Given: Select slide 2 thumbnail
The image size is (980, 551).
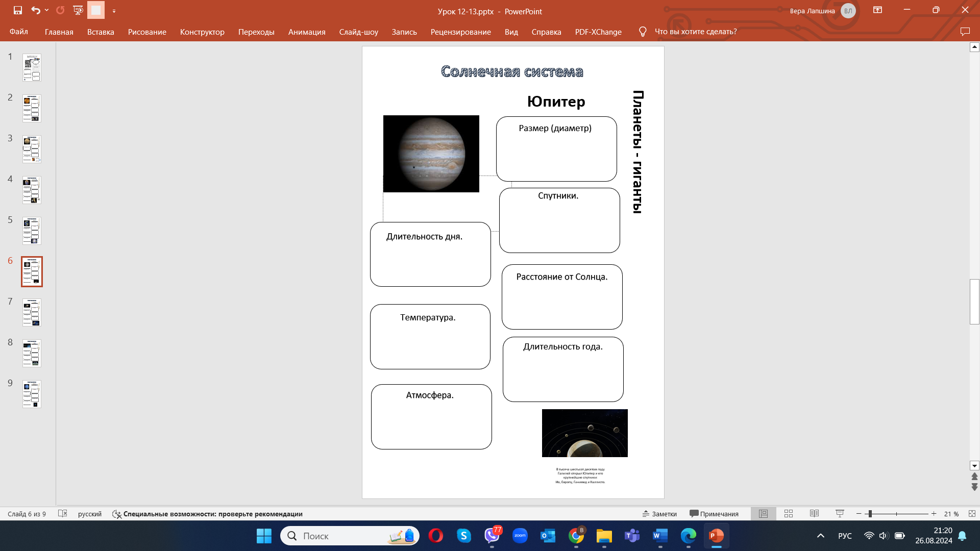Looking at the screenshot, I should (x=32, y=108).
